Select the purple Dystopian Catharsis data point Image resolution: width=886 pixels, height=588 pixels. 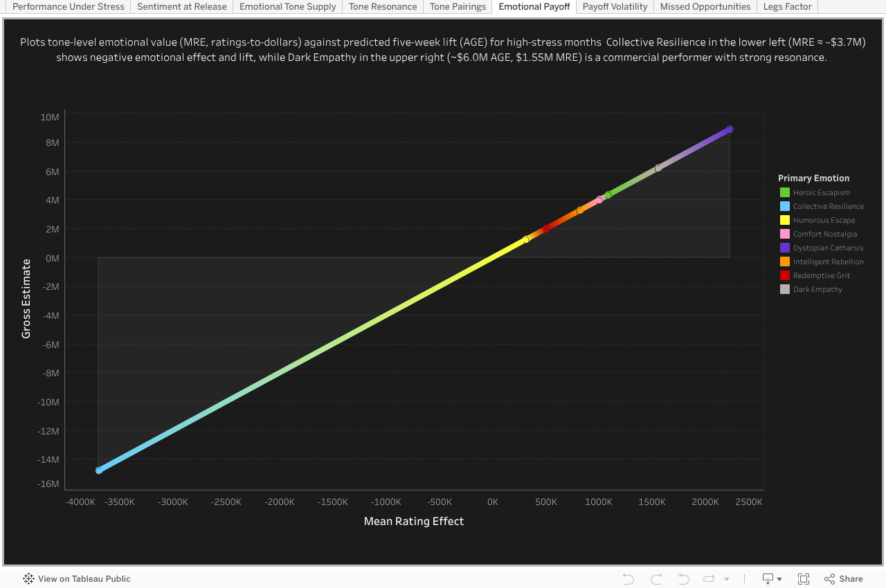(x=730, y=129)
